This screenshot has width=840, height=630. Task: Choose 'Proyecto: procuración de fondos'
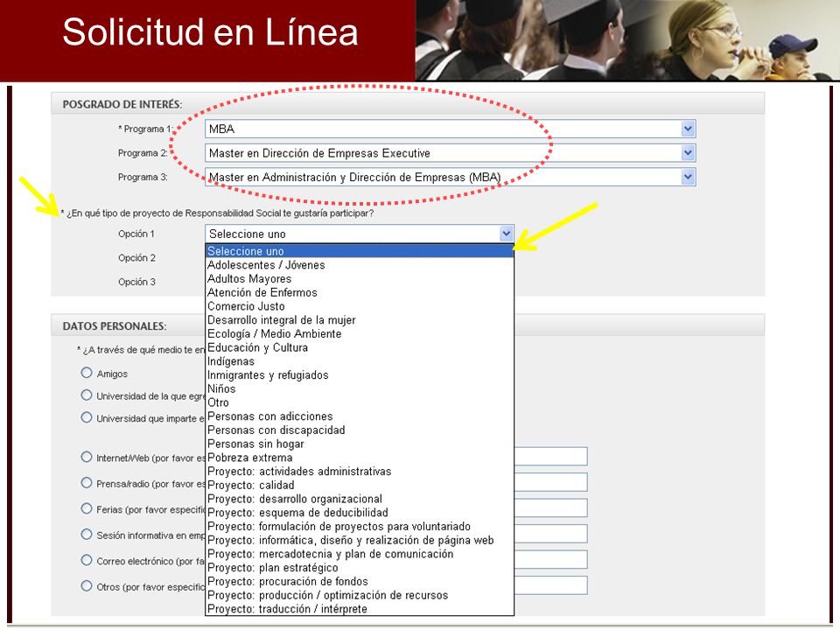coord(360,581)
